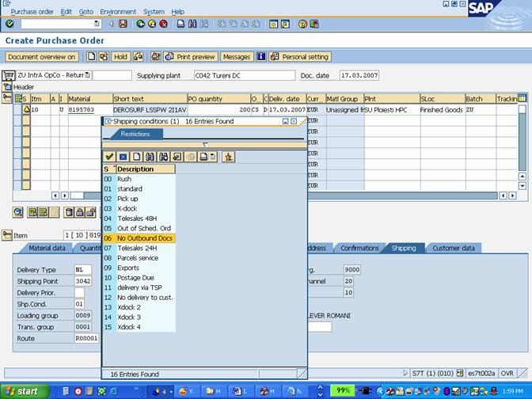Open the order type dropdown ZU IntrA OpCo

[x=88, y=75]
